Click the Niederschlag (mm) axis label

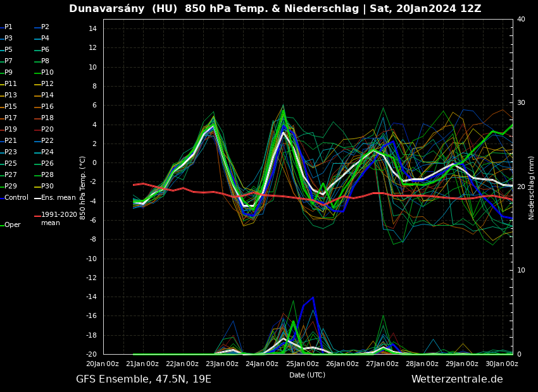[x=532, y=188]
